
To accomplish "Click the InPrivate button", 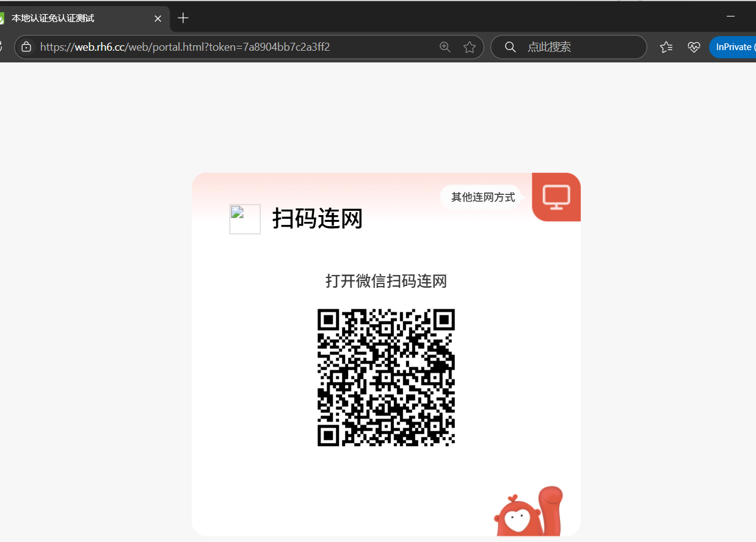I will [733, 47].
